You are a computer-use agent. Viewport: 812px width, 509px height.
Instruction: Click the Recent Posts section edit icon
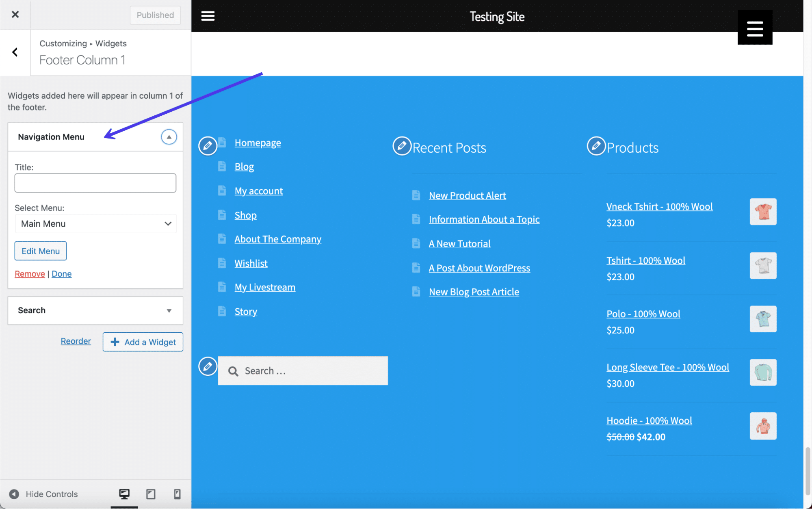pos(402,146)
